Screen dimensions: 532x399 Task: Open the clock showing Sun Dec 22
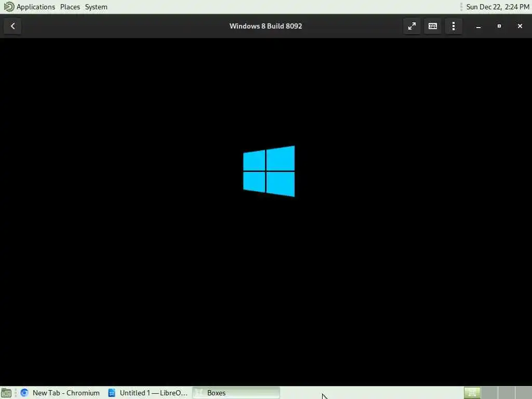point(497,7)
